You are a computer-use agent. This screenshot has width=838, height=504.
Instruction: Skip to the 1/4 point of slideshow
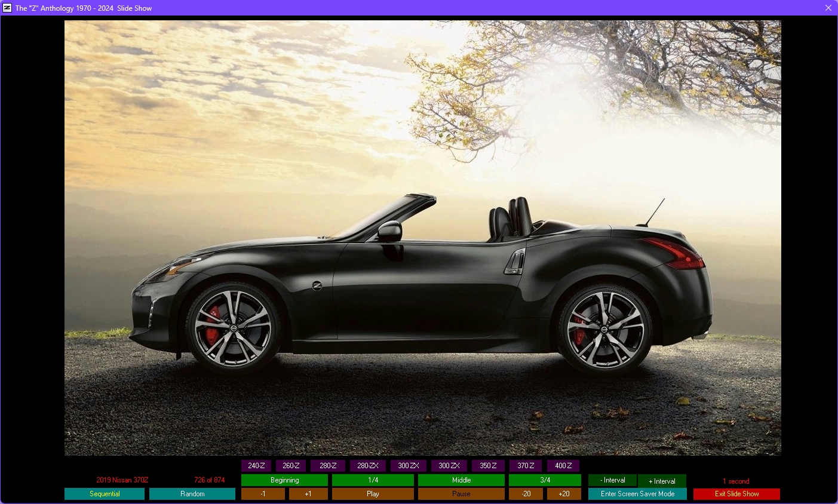click(x=373, y=480)
